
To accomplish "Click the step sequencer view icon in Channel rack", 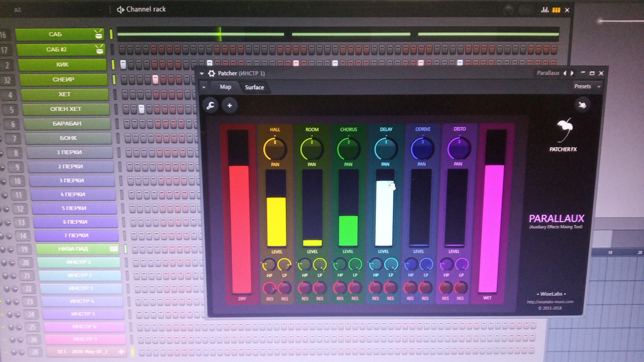I will coord(556,10).
